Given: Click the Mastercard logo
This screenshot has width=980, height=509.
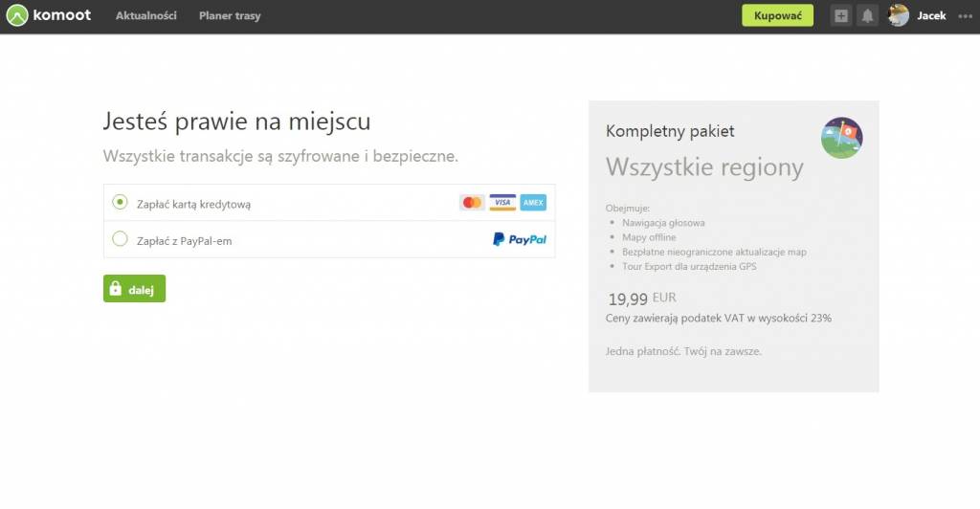Looking at the screenshot, I should (x=472, y=202).
